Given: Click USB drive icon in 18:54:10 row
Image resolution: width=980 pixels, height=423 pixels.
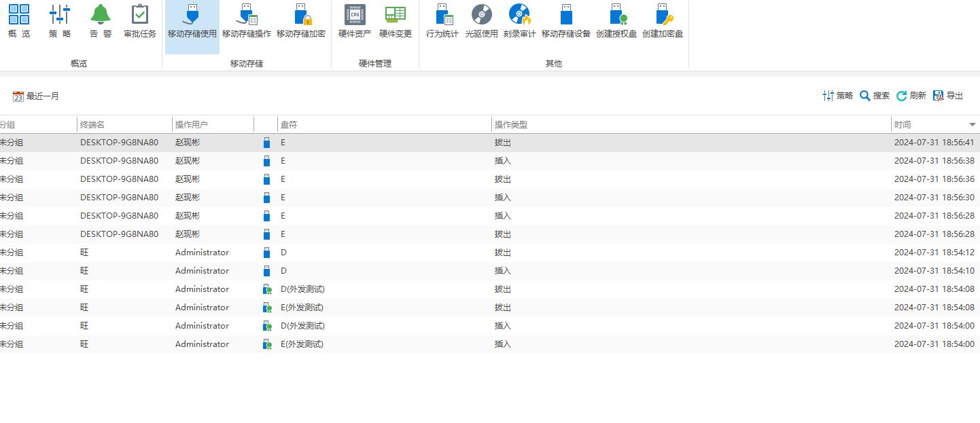Looking at the screenshot, I should pyautogui.click(x=266, y=271).
